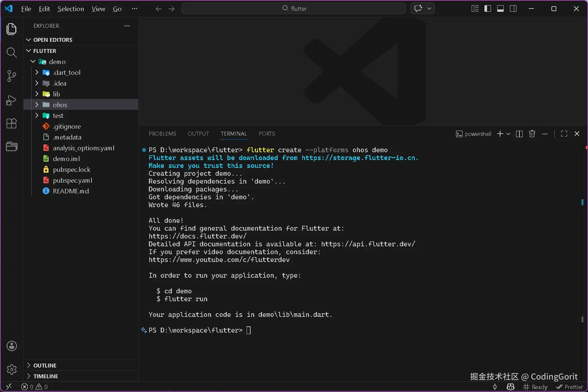The width and height of the screenshot is (588, 392).
Task: Open the Search view in activity bar
Action: pos(12,53)
